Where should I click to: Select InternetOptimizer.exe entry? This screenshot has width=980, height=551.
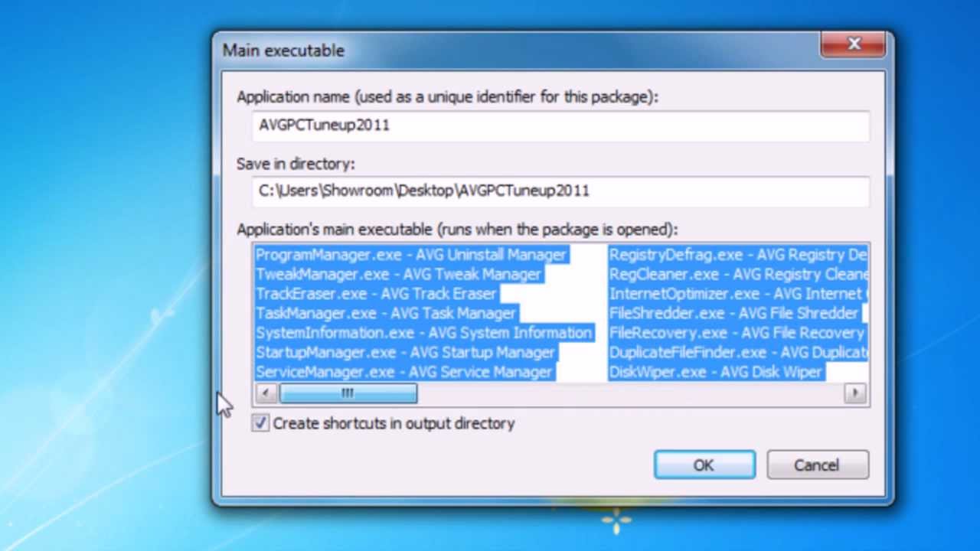(x=738, y=294)
